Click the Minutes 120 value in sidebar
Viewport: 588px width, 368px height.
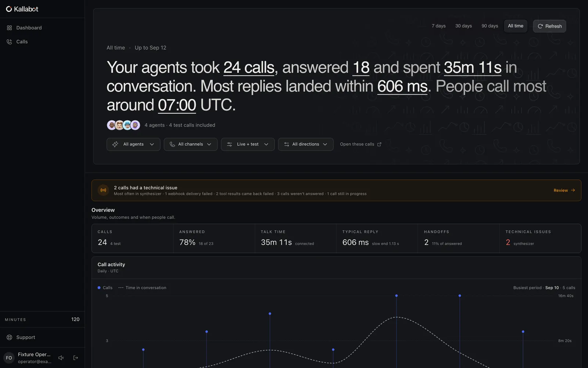pyautogui.click(x=75, y=319)
